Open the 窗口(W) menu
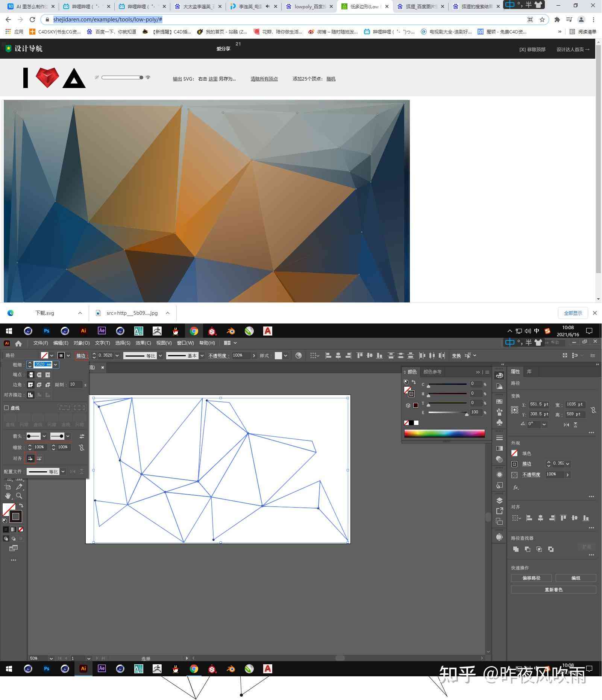The height and width of the screenshot is (700, 602). 185,343
